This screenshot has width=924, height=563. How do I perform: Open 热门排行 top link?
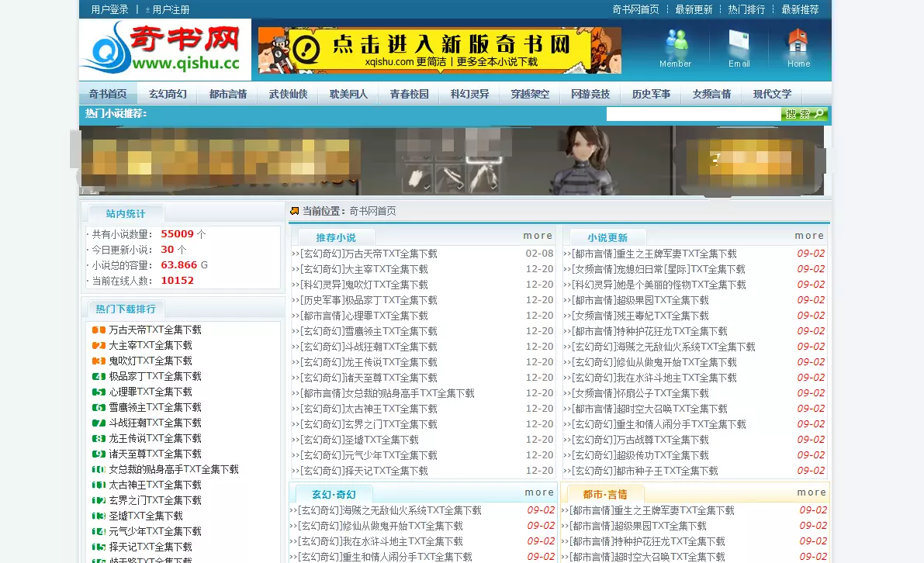click(746, 9)
